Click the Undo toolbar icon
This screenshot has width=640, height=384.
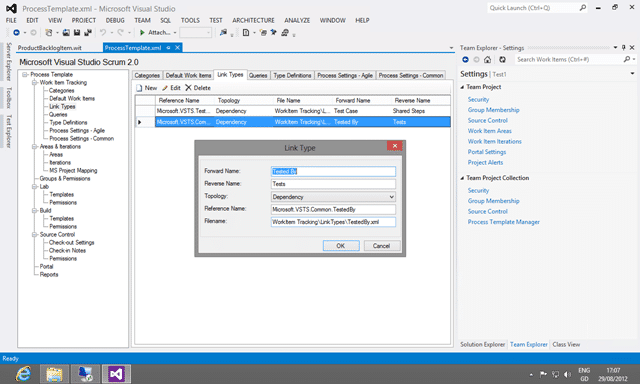(x=103, y=33)
